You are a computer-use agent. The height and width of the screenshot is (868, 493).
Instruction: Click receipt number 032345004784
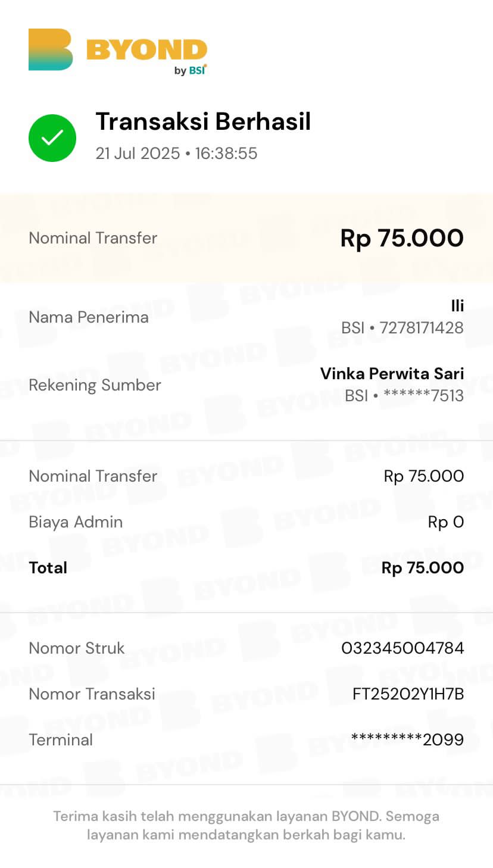point(402,648)
